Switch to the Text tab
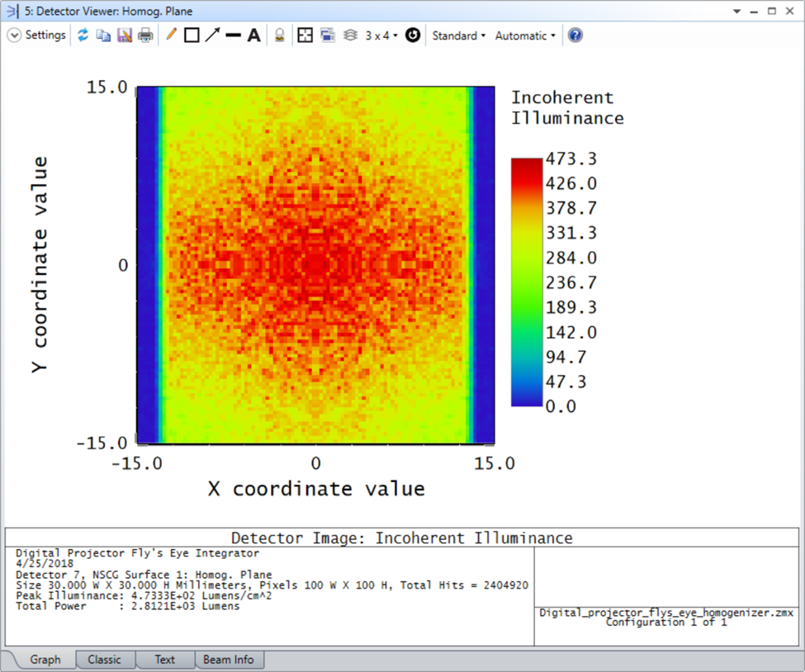 coord(164,659)
